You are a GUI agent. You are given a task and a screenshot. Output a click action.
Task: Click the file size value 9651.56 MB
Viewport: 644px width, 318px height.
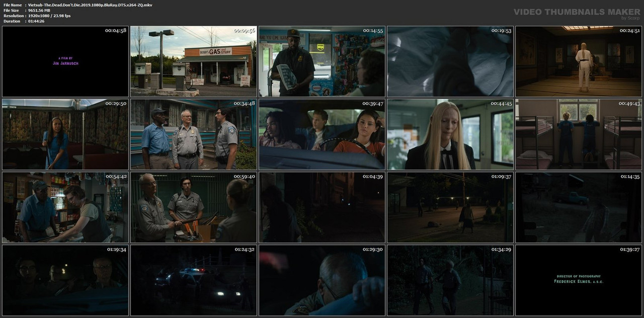[39, 10]
